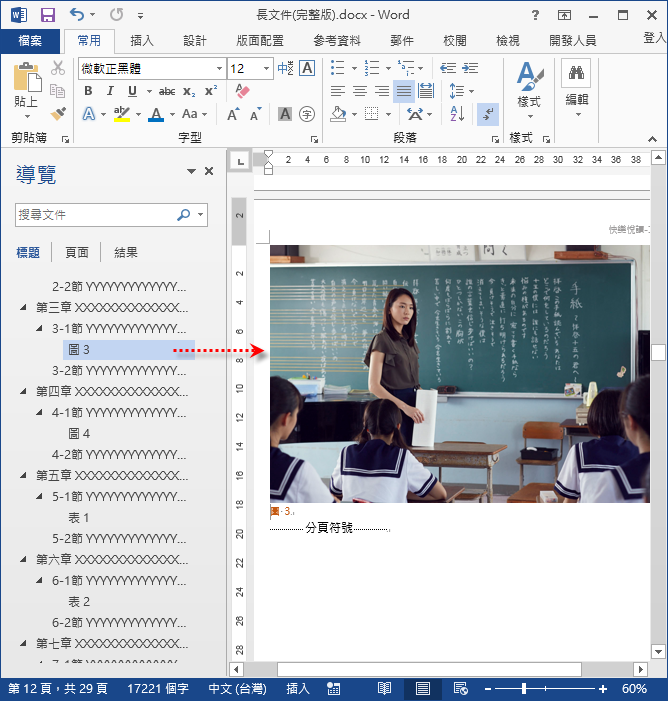Toggle Italic formatting

point(110,91)
